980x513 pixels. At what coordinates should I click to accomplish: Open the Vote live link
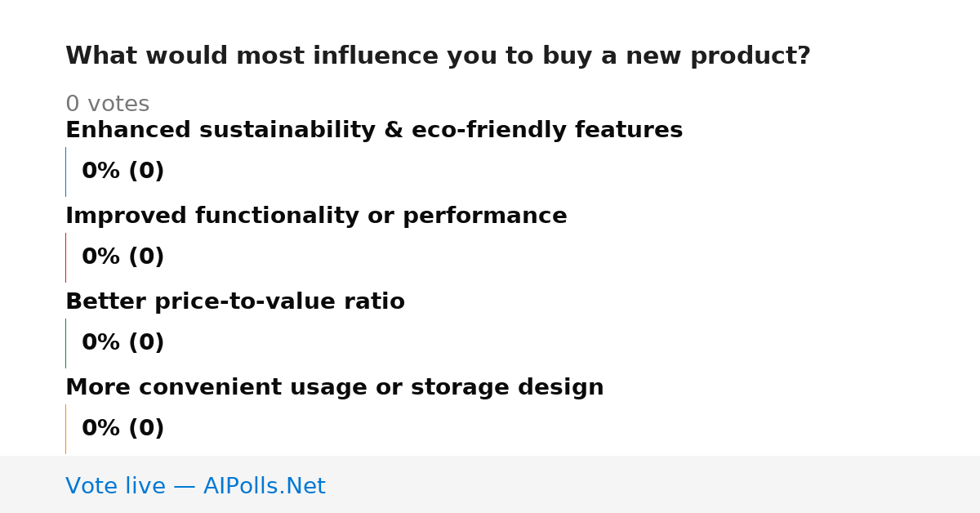point(195,487)
